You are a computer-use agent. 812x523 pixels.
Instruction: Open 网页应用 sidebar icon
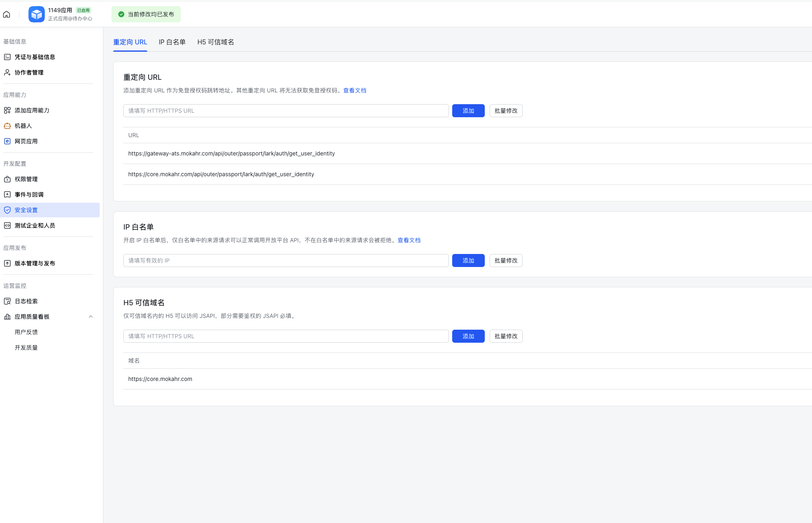click(x=7, y=141)
